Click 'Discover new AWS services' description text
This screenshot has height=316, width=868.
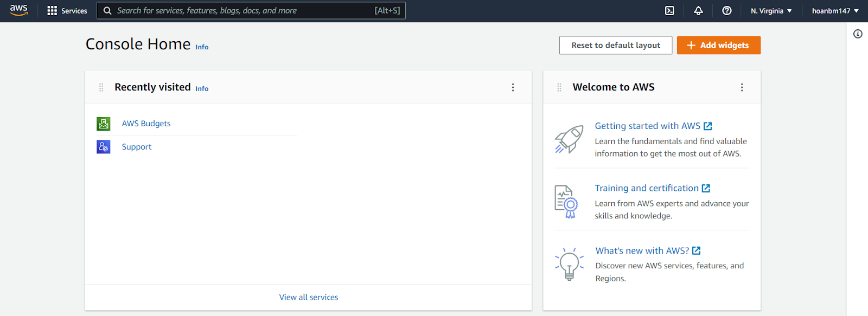point(669,272)
